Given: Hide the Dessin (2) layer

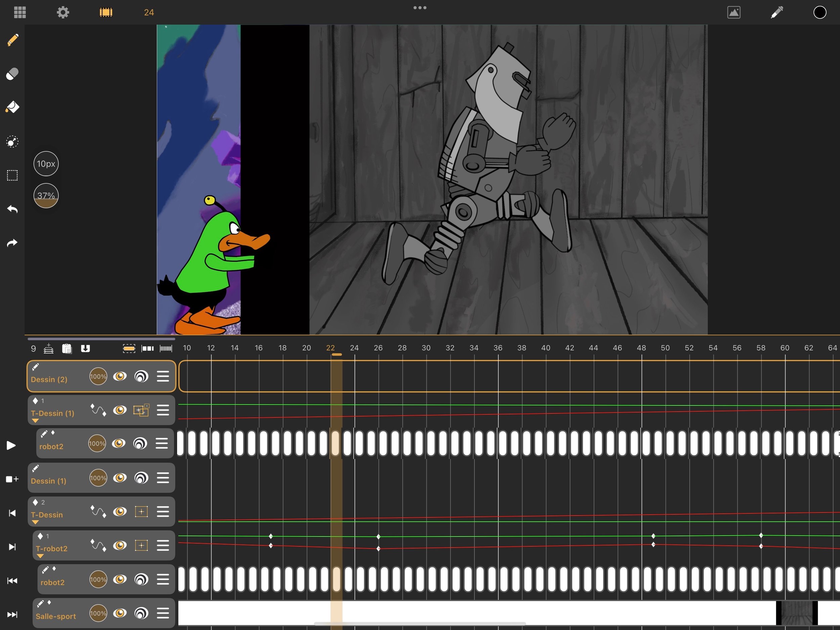Looking at the screenshot, I should click(120, 377).
